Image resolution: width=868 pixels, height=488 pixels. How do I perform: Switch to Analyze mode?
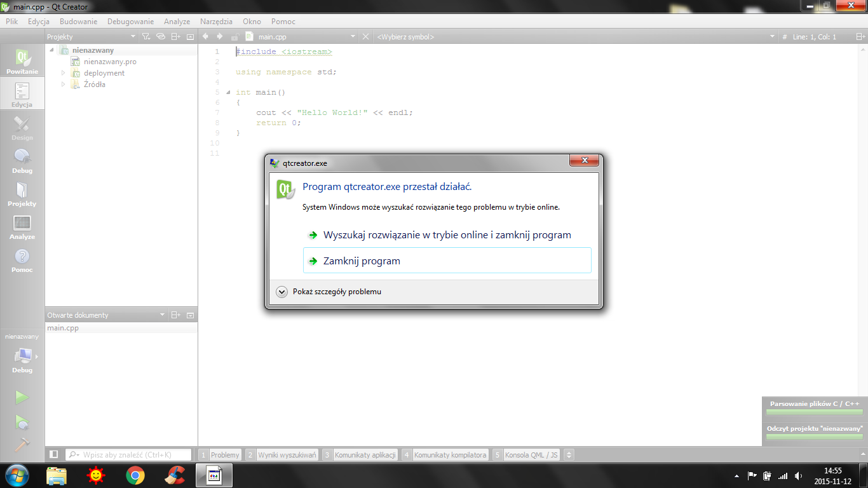[22, 227]
